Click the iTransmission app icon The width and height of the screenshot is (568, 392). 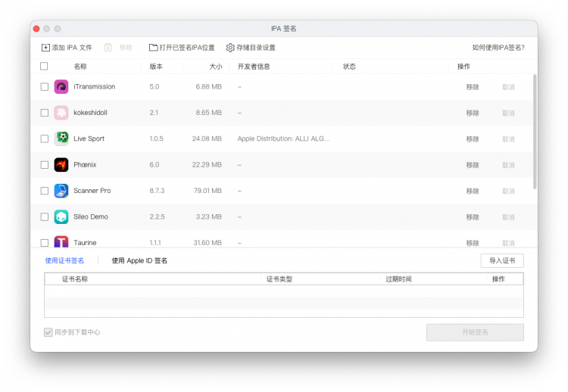[61, 86]
